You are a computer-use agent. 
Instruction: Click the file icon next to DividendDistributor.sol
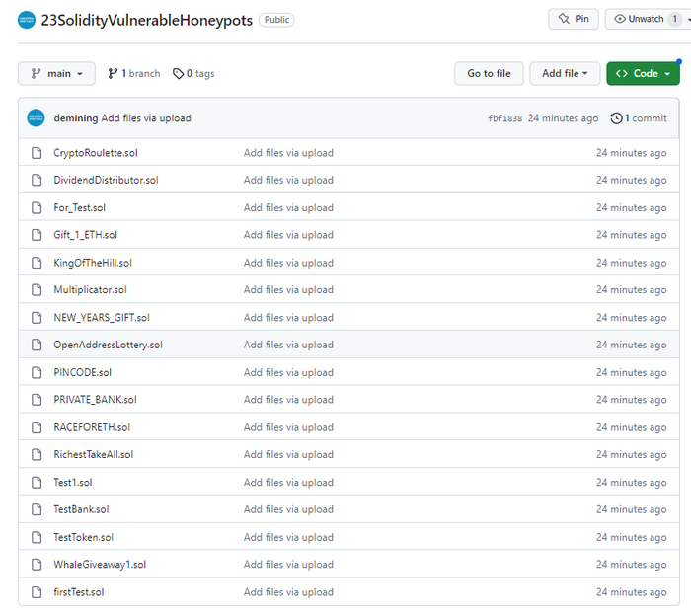click(x=37, y=181)
